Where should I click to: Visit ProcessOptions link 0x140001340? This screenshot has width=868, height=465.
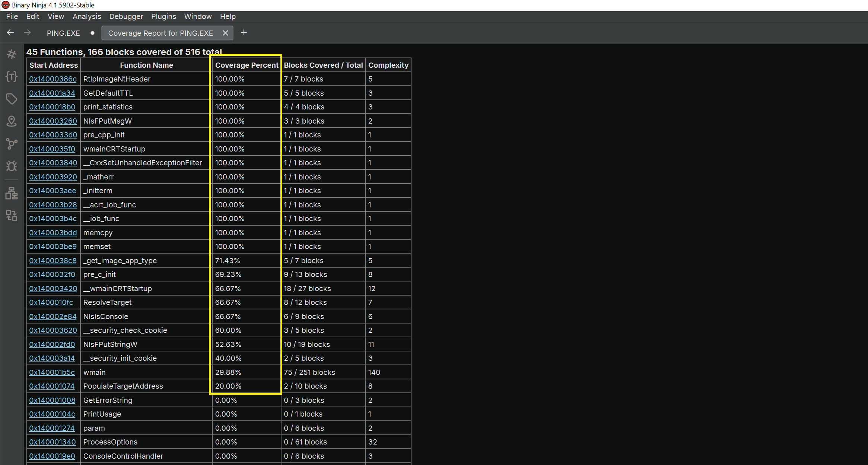pyautogui.click(x=53, y=442)
